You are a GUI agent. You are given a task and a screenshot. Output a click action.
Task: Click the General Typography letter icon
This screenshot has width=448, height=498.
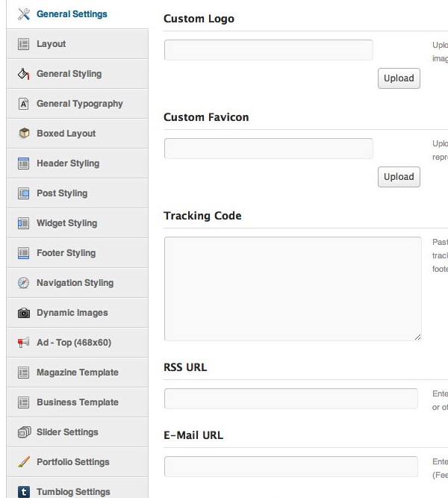[x=23, y=104]
